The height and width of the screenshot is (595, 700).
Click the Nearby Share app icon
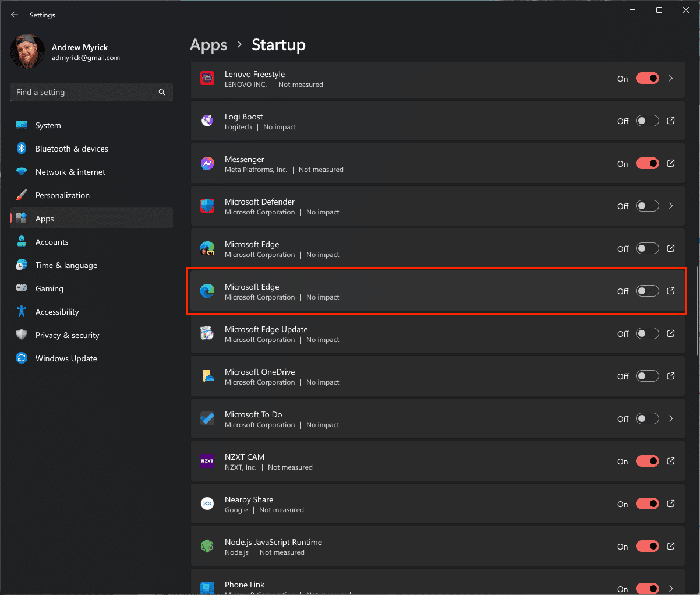[x=207, y=504]
